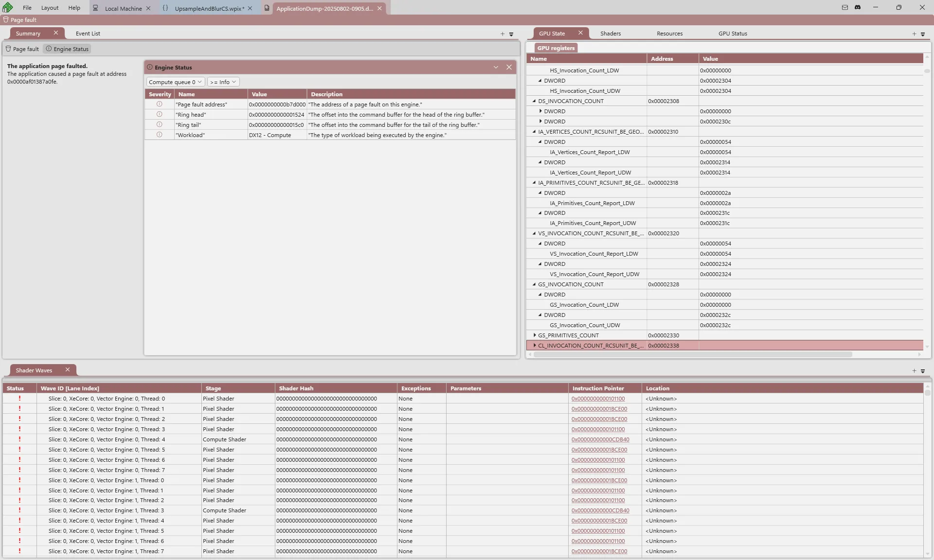The image size is (934, 560).
Task: Switch to the Shaders tab
Action: coord(610,34)
